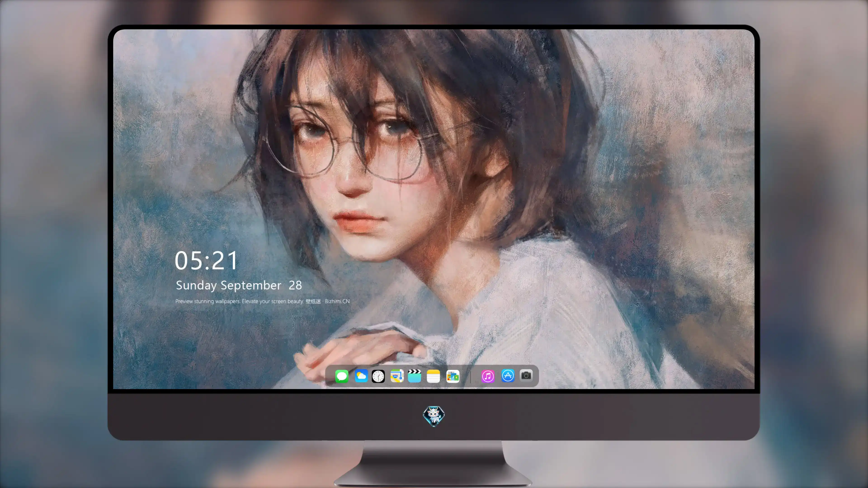Open the Camera app in the dock
The width and height of the screenshot is (868, 488).
[526, 375]
